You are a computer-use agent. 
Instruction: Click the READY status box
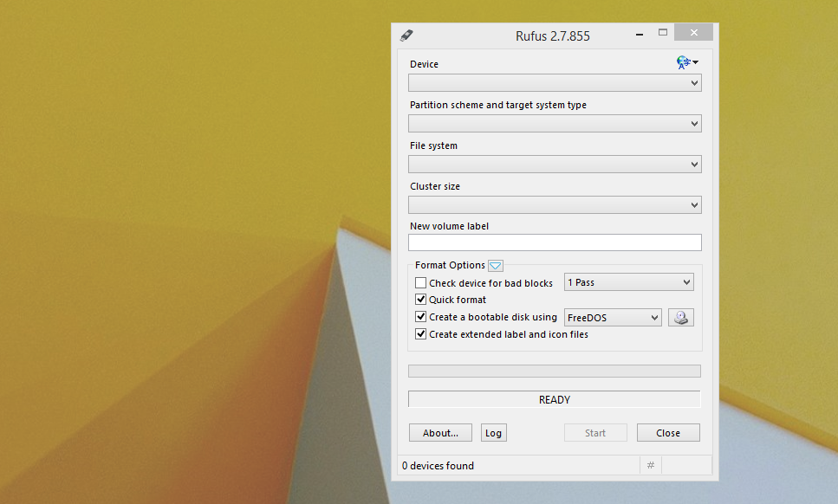point(555,399)
